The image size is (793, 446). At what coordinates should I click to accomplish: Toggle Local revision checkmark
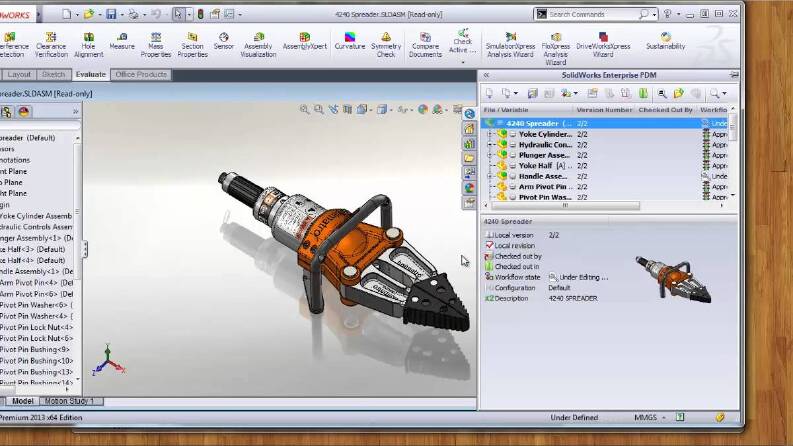click(489, 245)
